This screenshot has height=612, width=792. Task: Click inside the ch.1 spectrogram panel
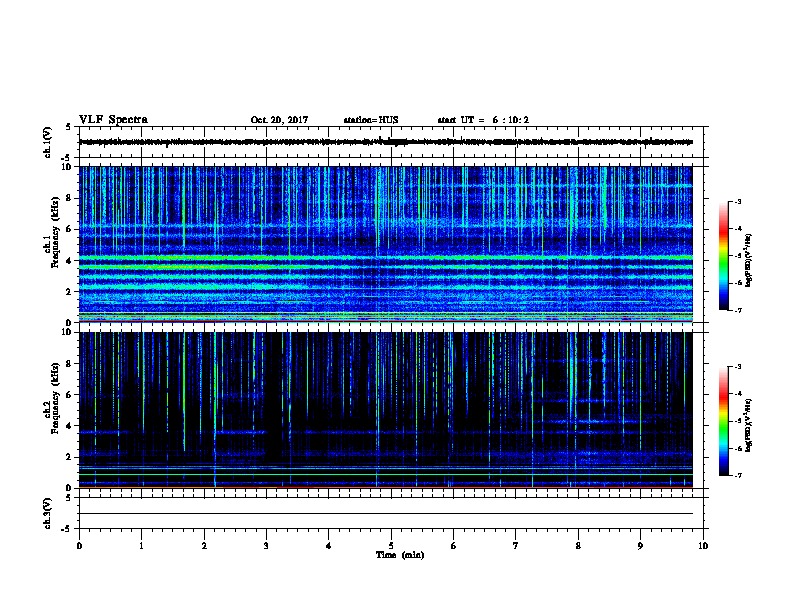385,244
